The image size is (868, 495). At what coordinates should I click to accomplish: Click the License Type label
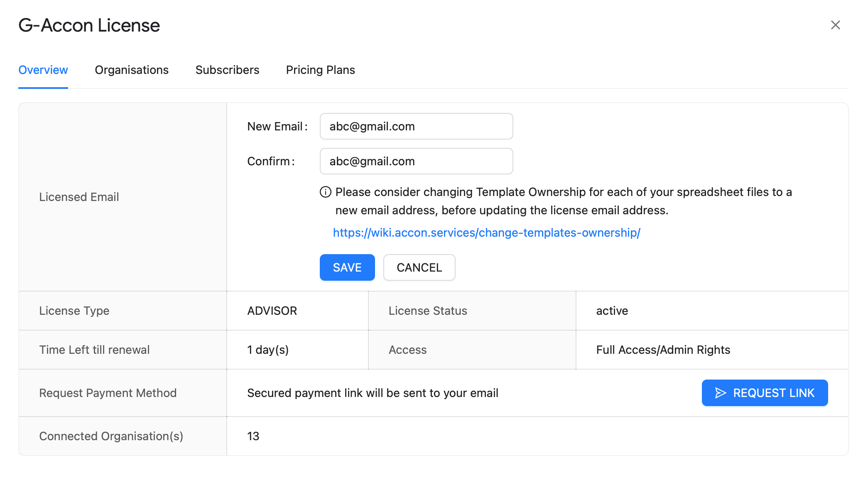coord(74,311)
